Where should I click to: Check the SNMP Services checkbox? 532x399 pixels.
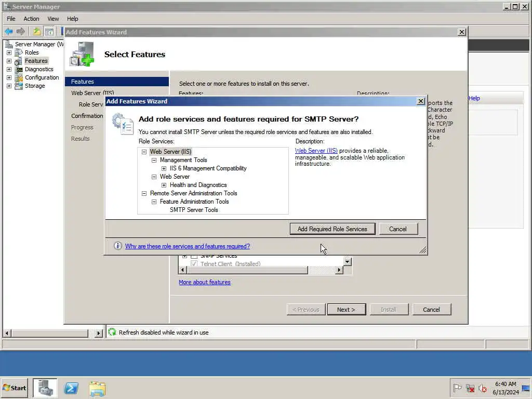pyautogui.click(x=194, y=256)
